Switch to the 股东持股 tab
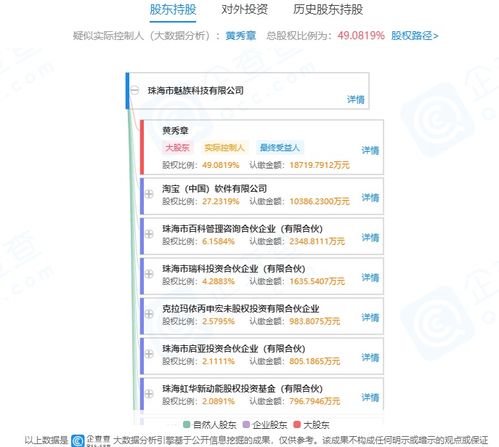This screenshot has height=447, width=499. click(x=173, y=10)
